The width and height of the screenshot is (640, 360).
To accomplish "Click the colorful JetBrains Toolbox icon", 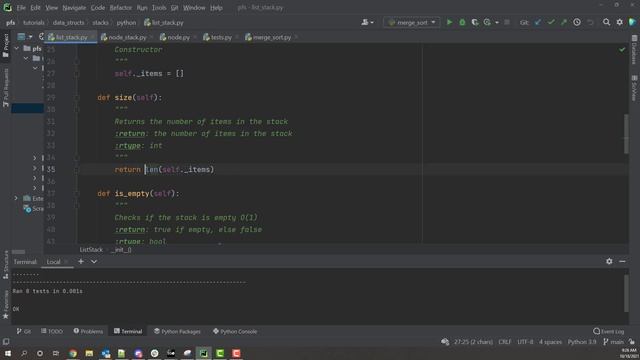I will coord(633,22).
